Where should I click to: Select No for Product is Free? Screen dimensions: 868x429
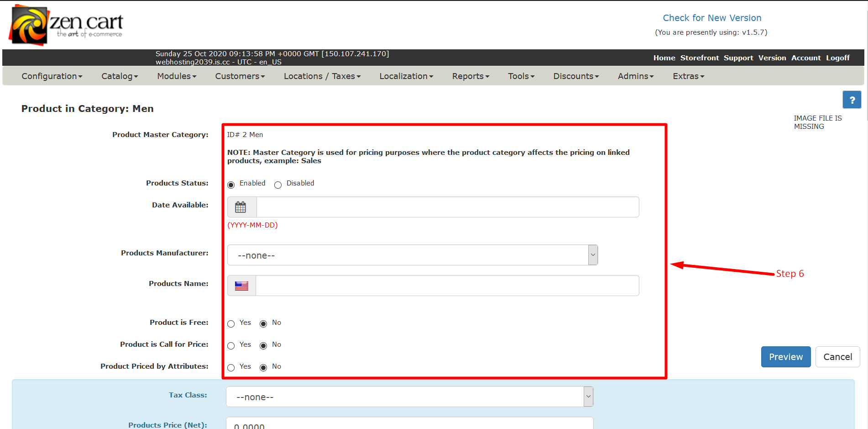[263, 324]
